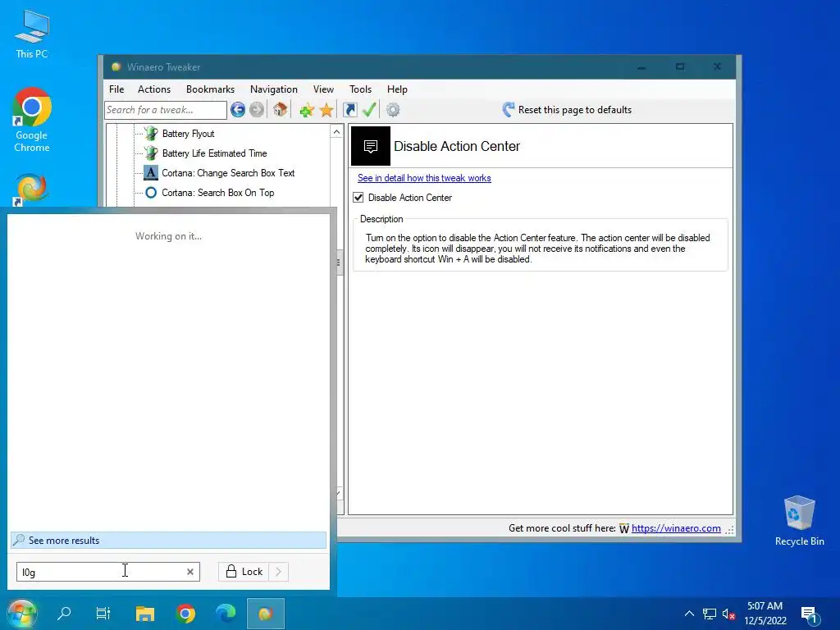This screenshot has width=840, height=630.
Task: Click the Battery Flyout tree icon
Action: click(x=151, y=134)
